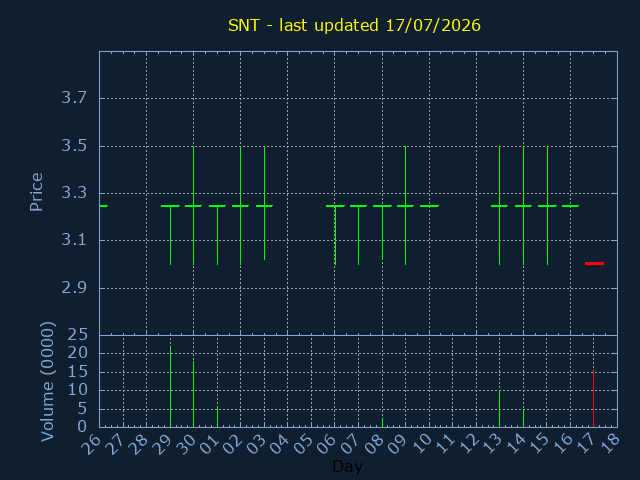Click the 'Volume (0000)' axis label
This screenshot has width=640, height=480.
pos(47,382)
